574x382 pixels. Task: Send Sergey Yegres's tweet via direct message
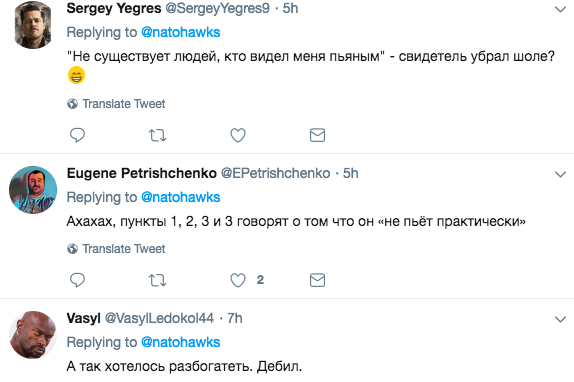(x=317, y=135)
